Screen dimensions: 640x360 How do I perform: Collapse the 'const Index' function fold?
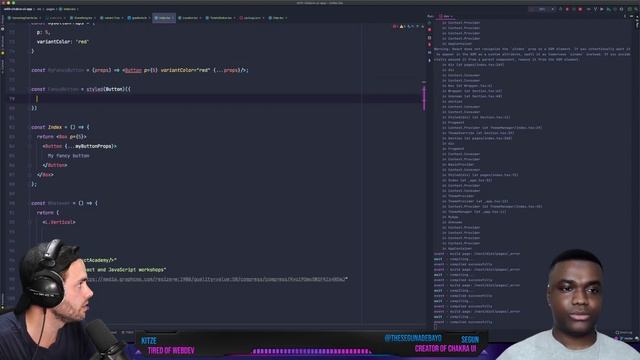coord(30,127)
